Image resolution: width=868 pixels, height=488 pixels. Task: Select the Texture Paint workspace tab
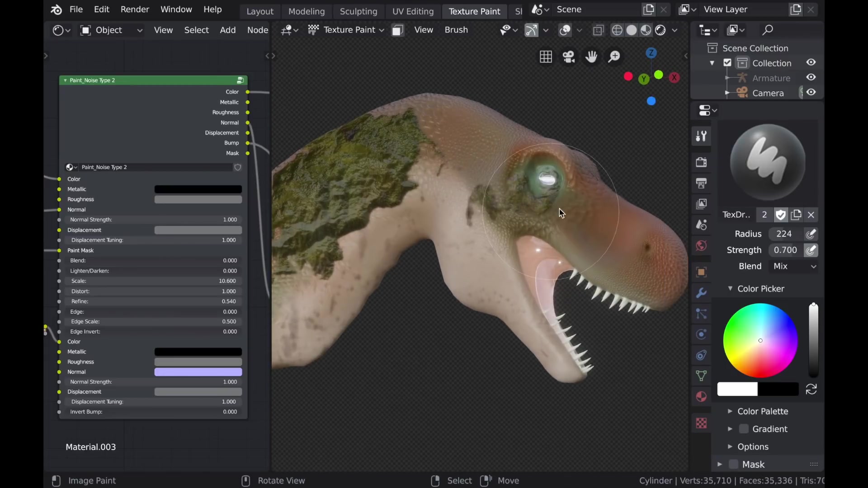pyautogui.click(x=475, y=11)
